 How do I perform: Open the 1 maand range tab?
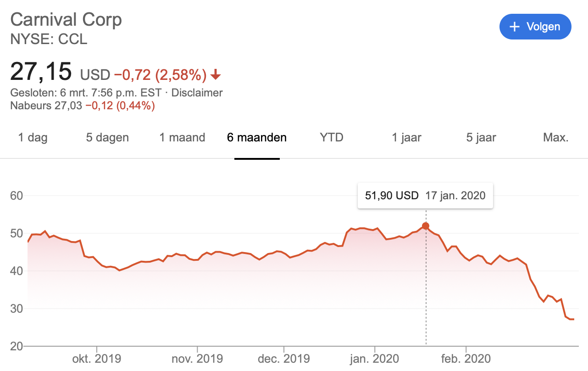182,137
